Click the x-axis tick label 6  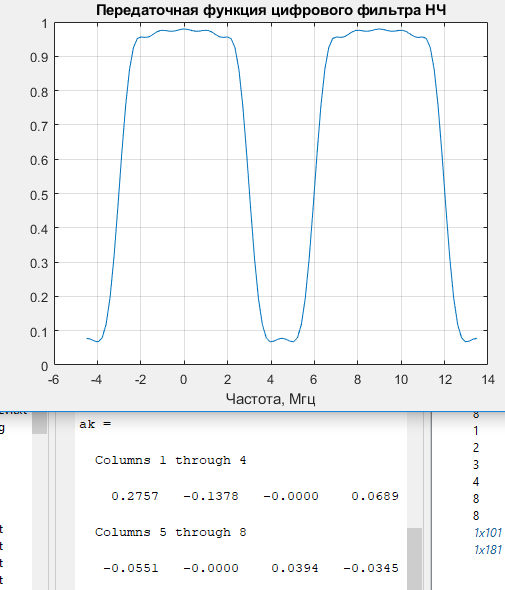pos(313,380)
